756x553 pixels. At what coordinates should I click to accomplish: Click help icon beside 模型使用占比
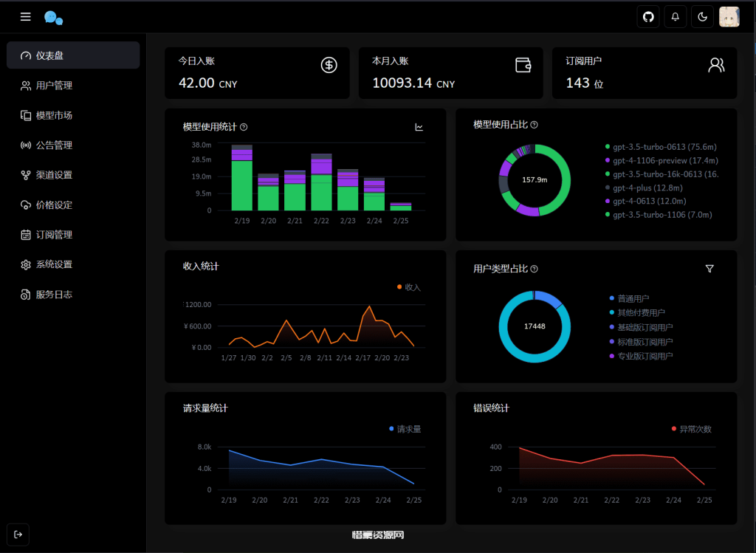tap(534, 125)
